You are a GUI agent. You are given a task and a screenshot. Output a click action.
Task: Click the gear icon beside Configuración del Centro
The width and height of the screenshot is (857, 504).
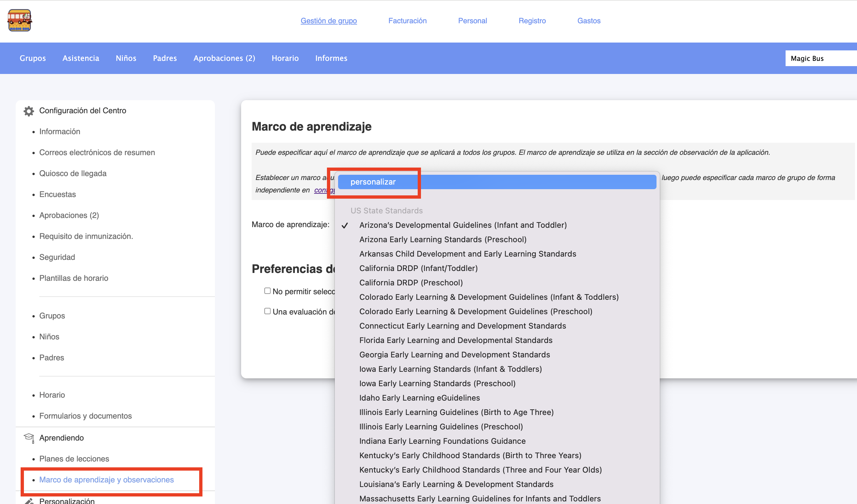(29, 111)
